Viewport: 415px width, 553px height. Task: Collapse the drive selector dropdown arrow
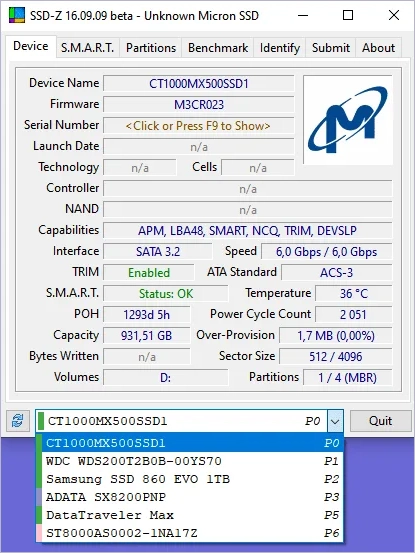[335, 421]
